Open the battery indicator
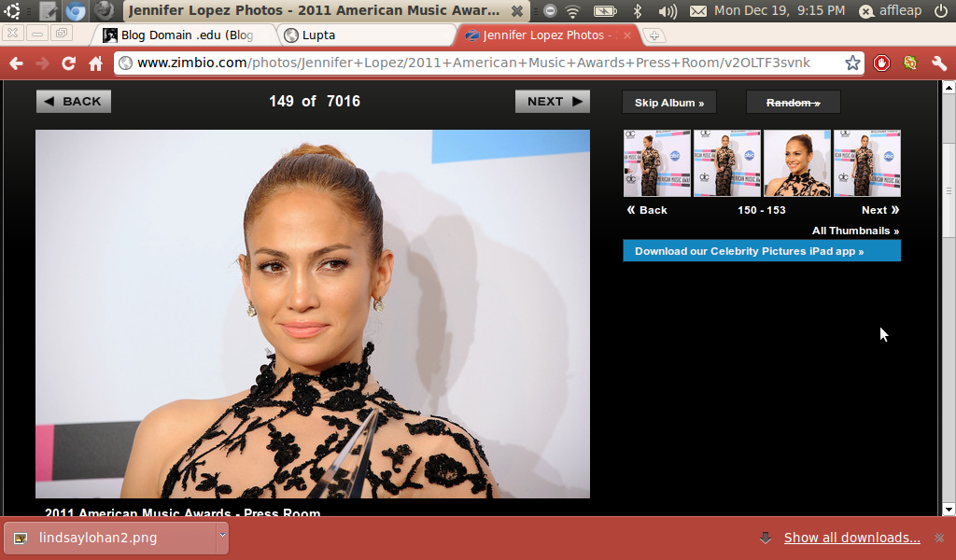The image size is (956, 560). [605, 10]
